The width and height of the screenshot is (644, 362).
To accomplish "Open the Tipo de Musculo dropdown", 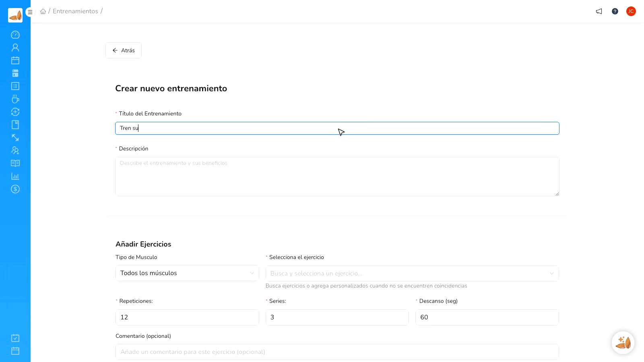I will point(187,273).
